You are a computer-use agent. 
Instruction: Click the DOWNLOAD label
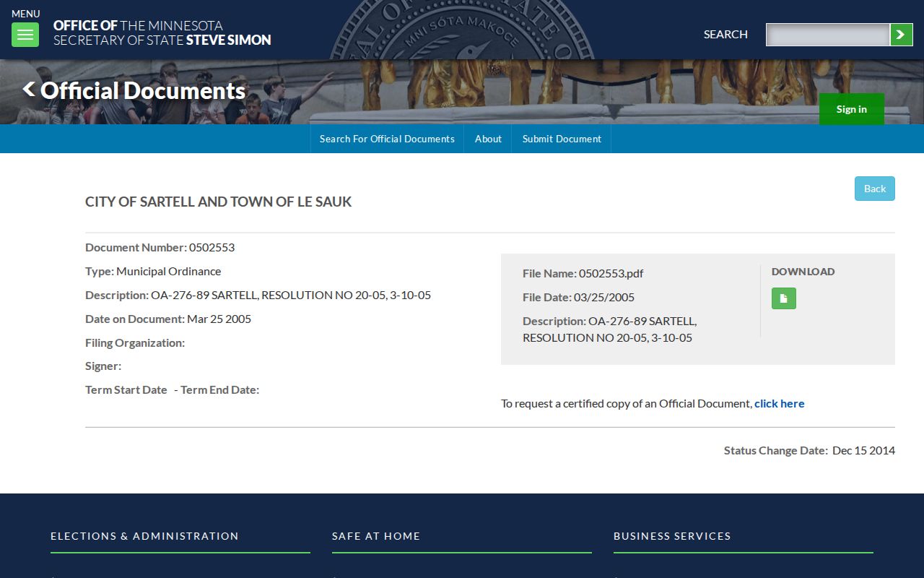point(803,272)
